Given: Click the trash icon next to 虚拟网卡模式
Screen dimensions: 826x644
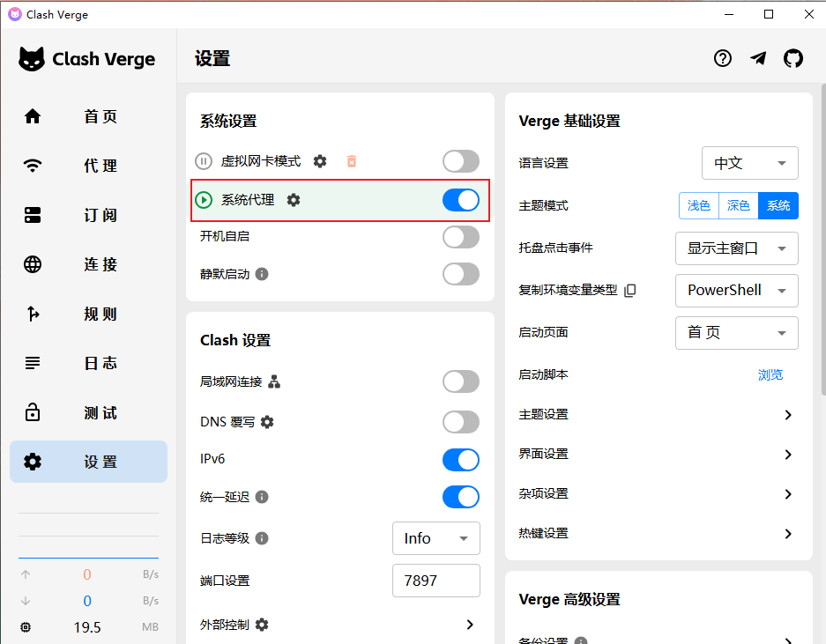Looking at the screenshot, I should (x=351, y=161).
